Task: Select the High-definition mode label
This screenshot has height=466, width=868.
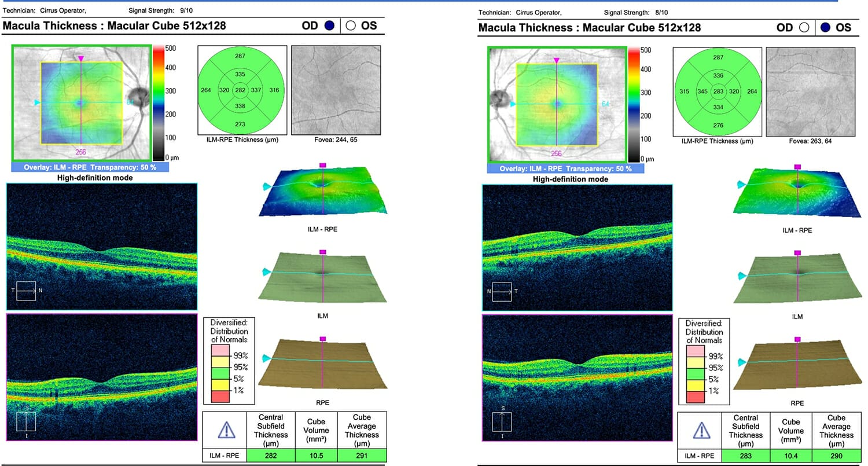Action: [x=95, y=179]
